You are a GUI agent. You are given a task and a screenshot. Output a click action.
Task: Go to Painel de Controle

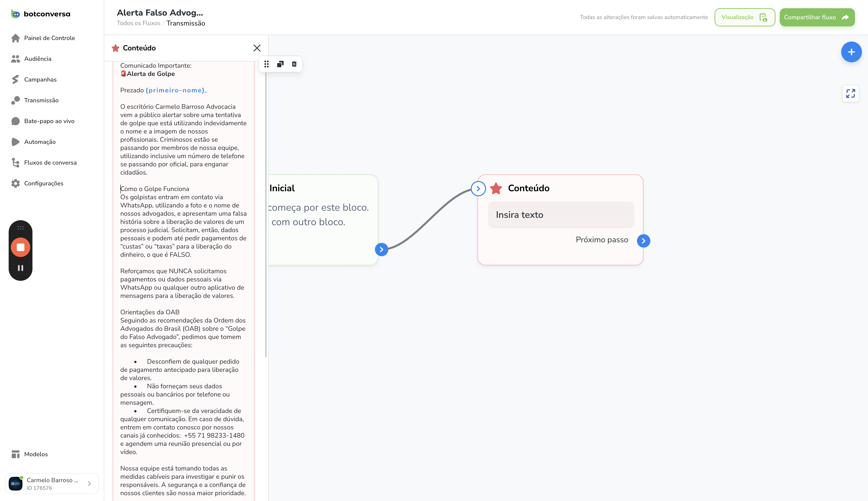(x=49, y=38)
